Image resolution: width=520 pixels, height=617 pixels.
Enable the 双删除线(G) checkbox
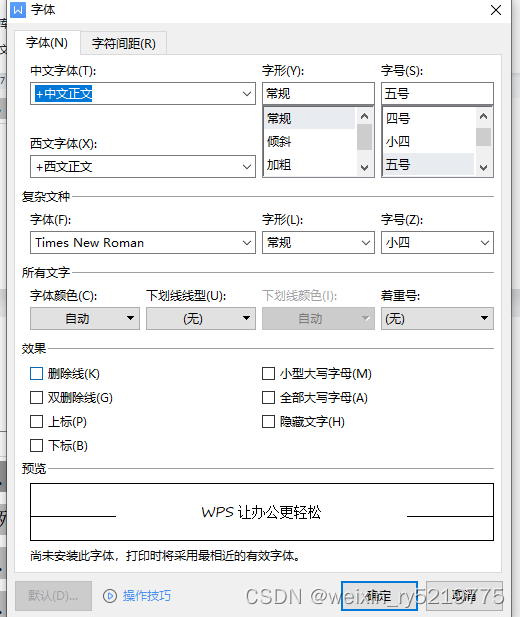coord(37,397)
